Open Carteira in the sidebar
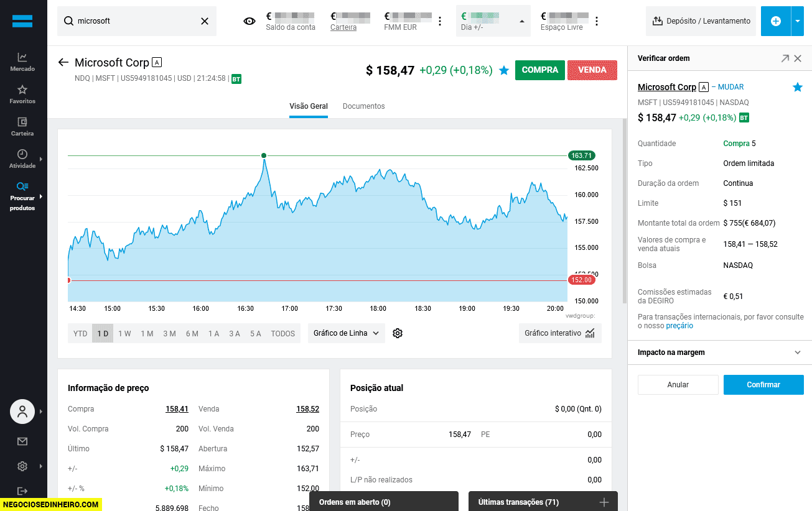This screenshot has height=511, width=812. pos(22,126)
